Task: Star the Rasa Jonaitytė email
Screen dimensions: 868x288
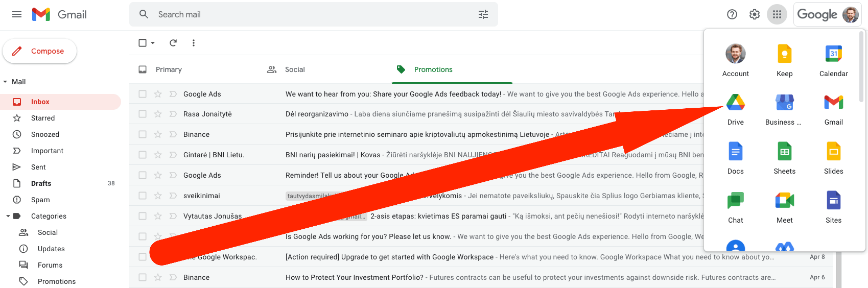Action: 158,114
